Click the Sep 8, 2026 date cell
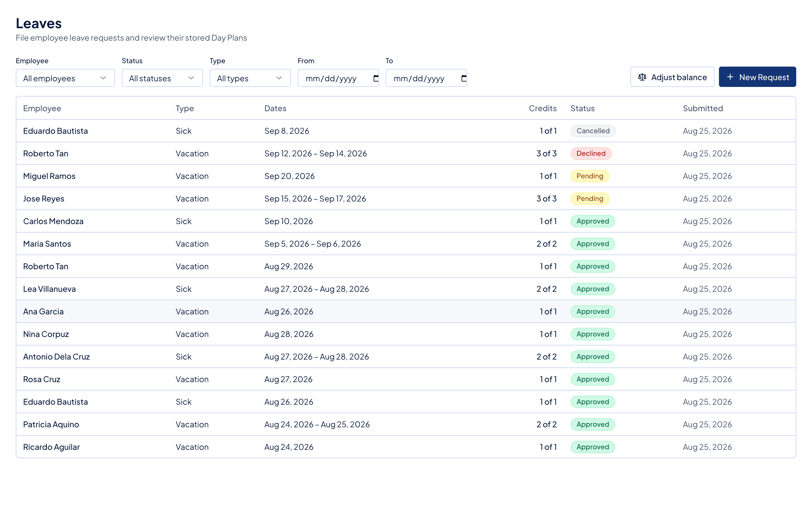 tap(286, 131)
